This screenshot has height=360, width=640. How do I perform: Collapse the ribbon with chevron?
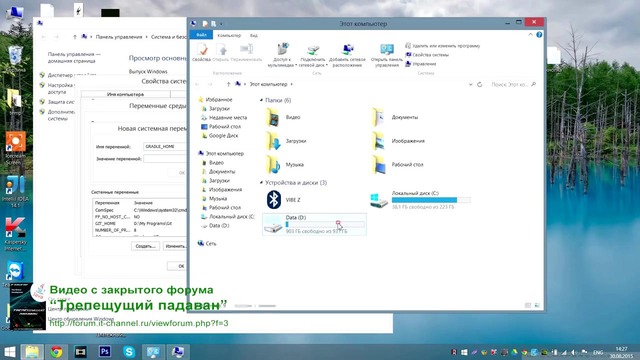coord(530,35)
